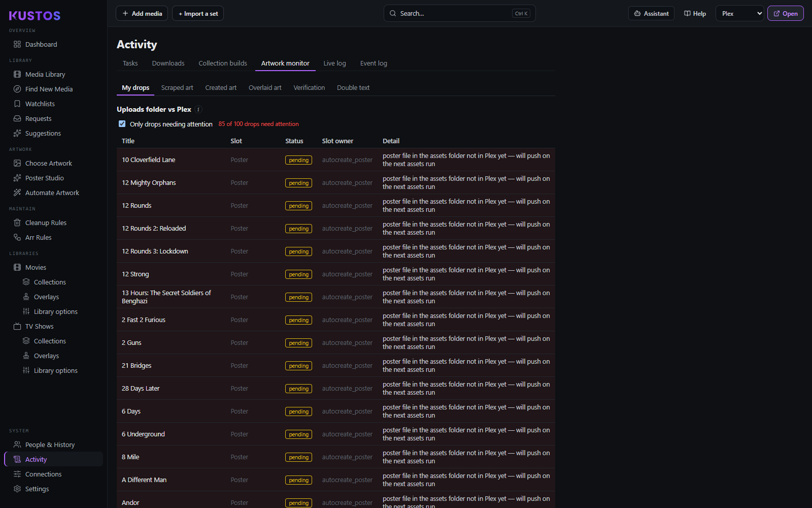
Task: Click the Settings gear icon
Action: coord(17,489)
